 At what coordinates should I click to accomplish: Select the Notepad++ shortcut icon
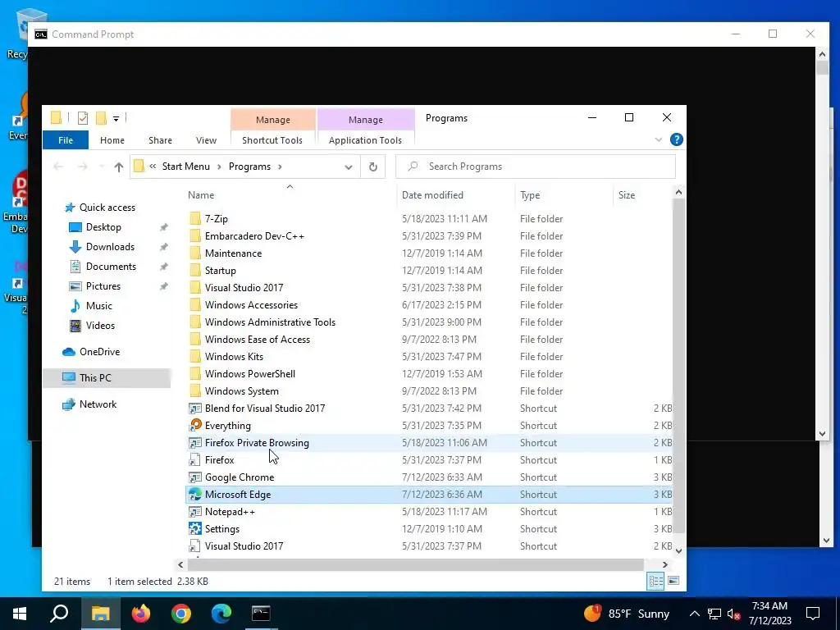(x=195, y=512)
